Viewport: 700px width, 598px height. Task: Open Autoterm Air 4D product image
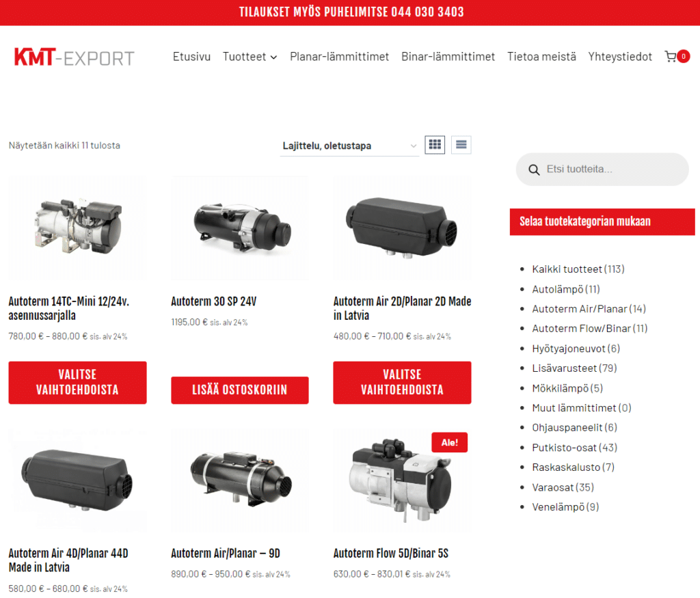coord(78,480)
